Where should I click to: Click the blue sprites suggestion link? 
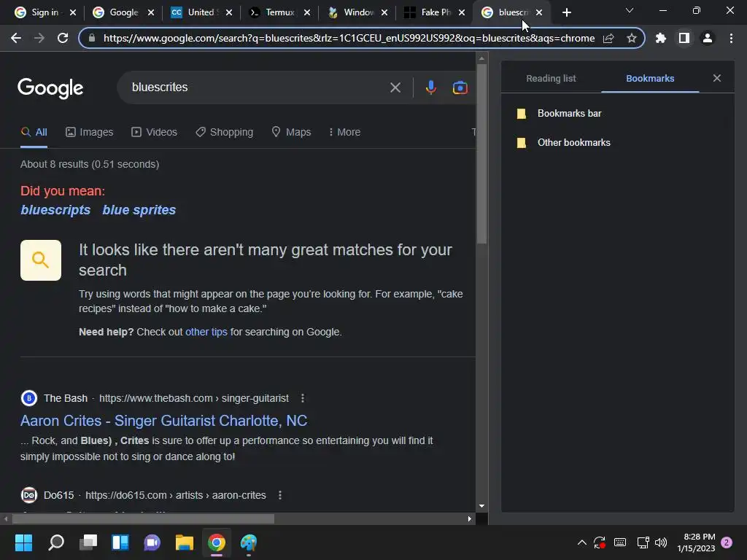(x=139, y=210)
